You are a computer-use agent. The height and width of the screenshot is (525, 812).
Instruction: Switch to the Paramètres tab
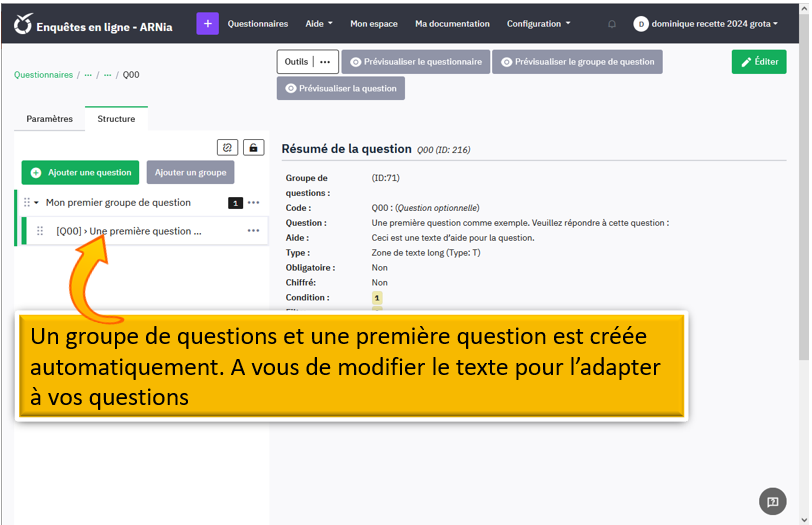point(49,119)
